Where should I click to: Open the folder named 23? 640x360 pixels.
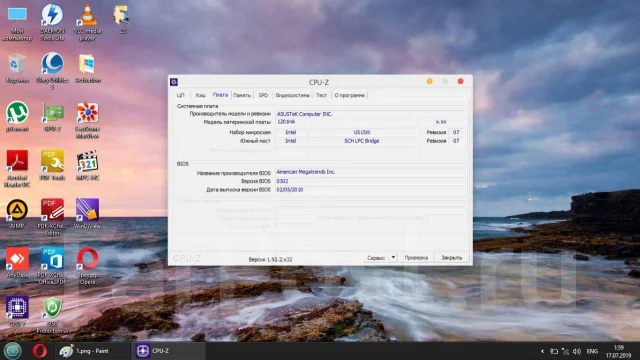pyautogui.click(x=122, y=19)
